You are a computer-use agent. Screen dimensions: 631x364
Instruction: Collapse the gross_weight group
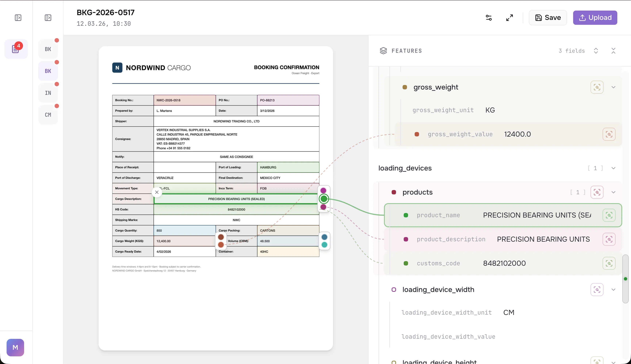pyautogui.click(x=613, y=87)
